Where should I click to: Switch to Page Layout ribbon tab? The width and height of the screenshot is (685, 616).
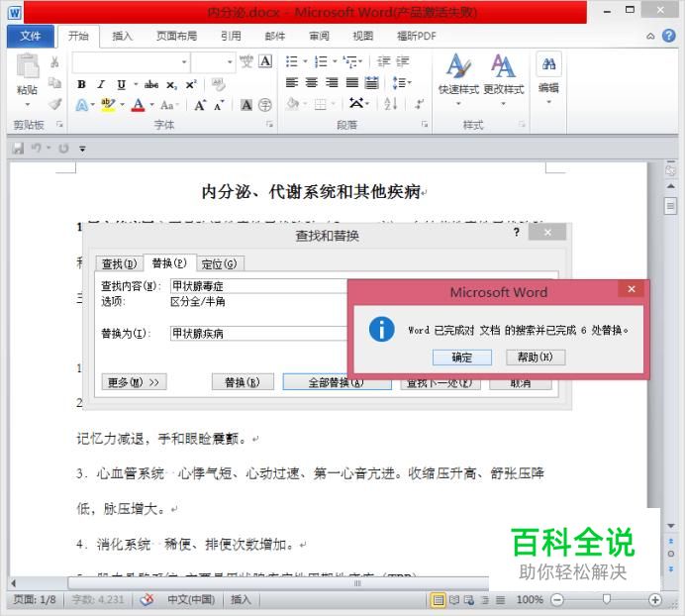[176, 36]
